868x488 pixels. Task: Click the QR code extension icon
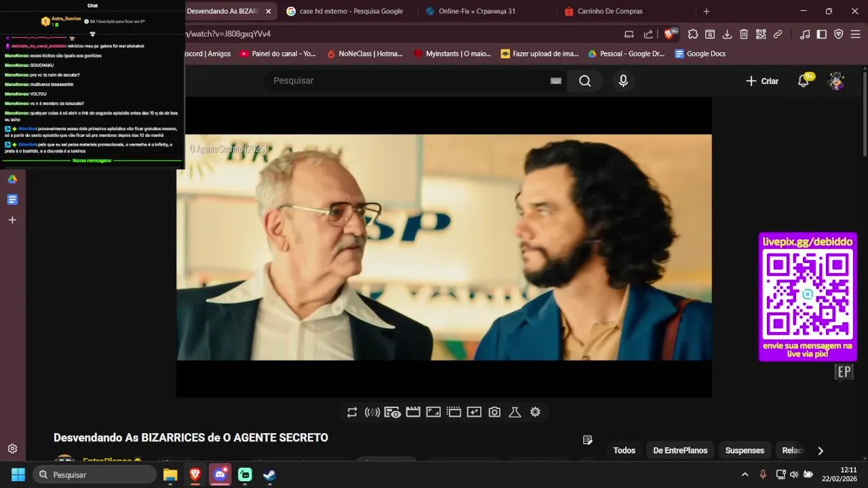[x=761, y=34]
